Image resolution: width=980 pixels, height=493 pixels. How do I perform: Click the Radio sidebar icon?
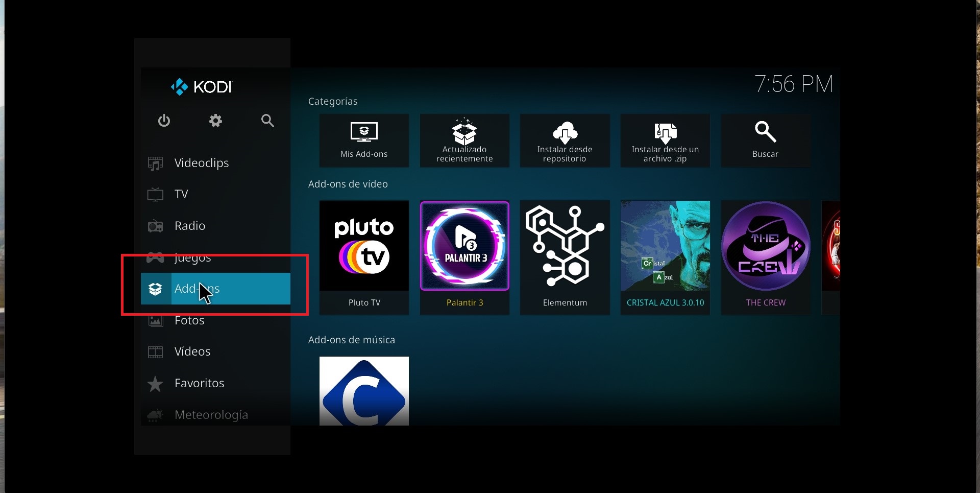pos(156,225)
